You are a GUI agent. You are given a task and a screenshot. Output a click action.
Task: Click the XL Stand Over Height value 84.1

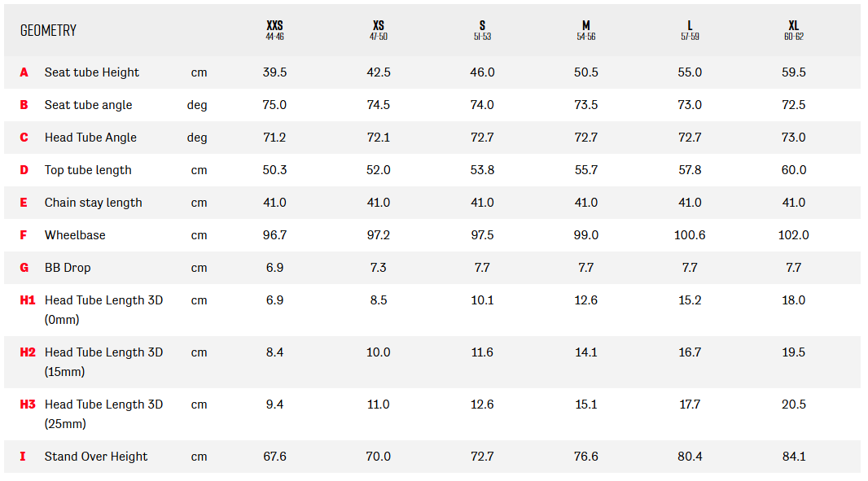[794, 457]
